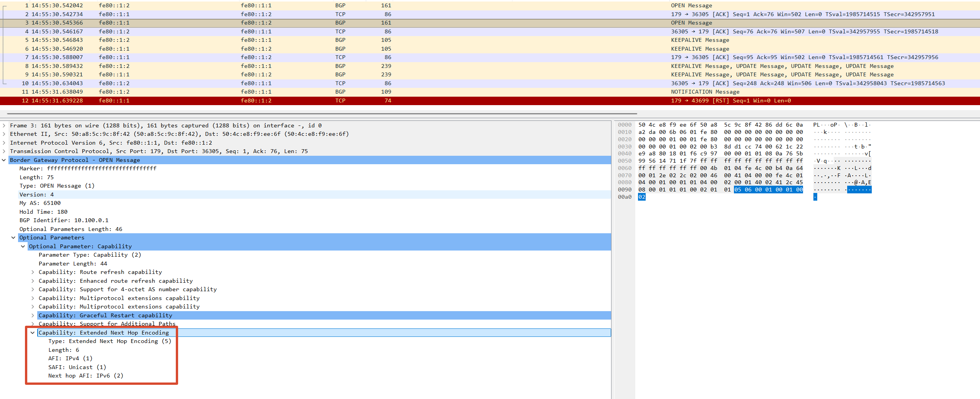Select Type: OPEN Message (1) field

57,186
